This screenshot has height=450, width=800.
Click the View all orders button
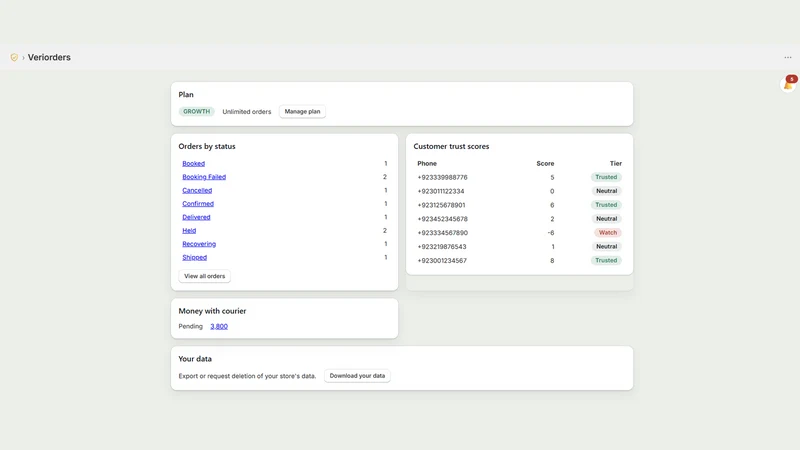(x=204, y=276)
